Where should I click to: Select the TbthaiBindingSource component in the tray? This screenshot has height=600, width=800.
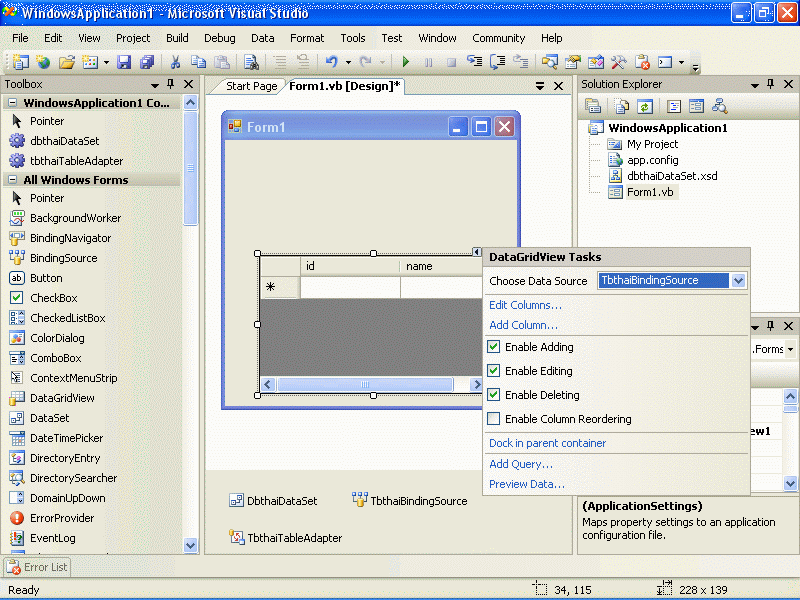point(410,500)
